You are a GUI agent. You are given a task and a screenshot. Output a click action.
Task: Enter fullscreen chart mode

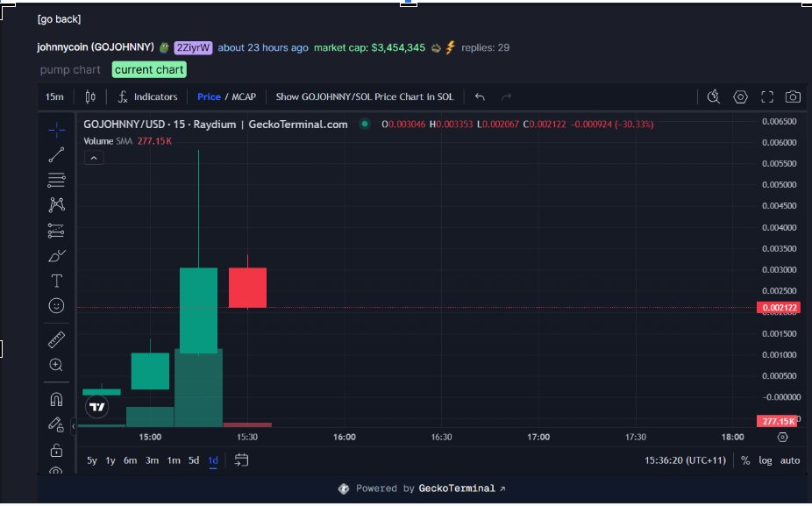[x=767, y=96]
